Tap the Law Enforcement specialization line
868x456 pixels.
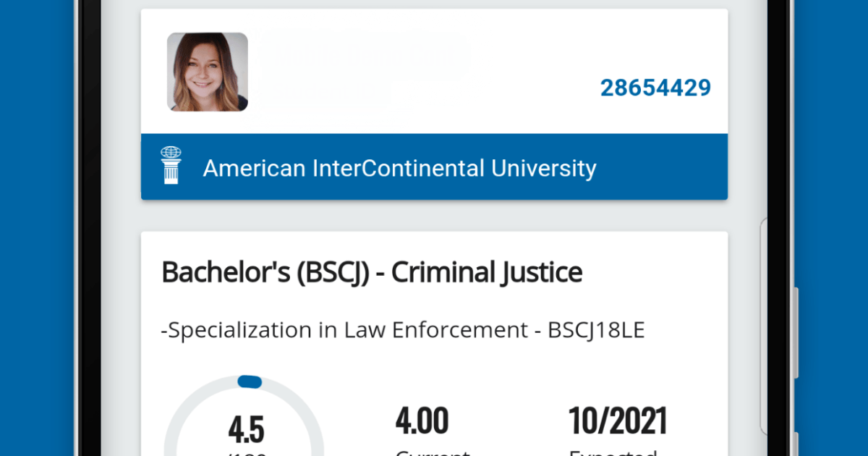pos(403,330)
